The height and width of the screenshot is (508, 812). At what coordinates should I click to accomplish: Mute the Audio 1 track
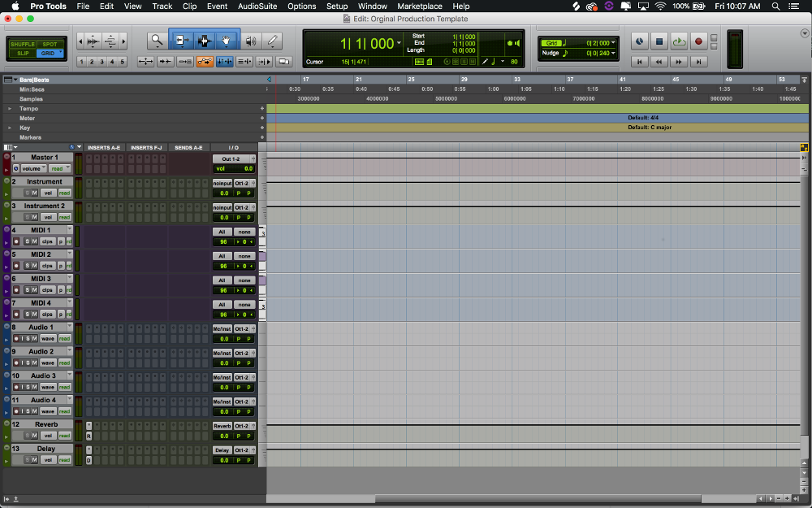(35, 338)
